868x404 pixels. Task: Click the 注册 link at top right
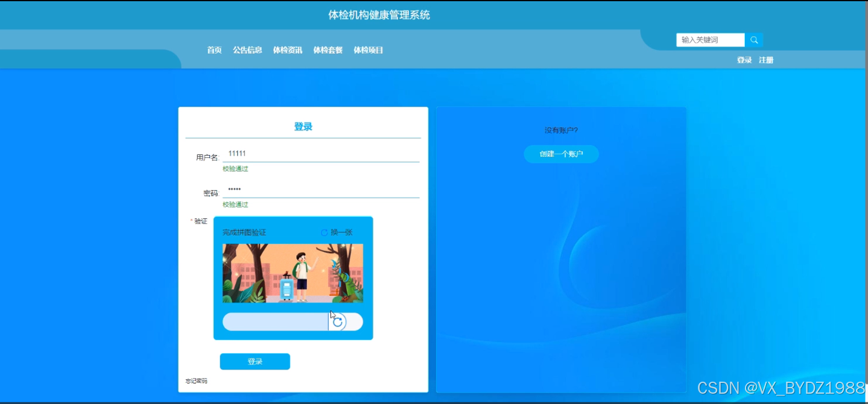[x=766, y=60]
